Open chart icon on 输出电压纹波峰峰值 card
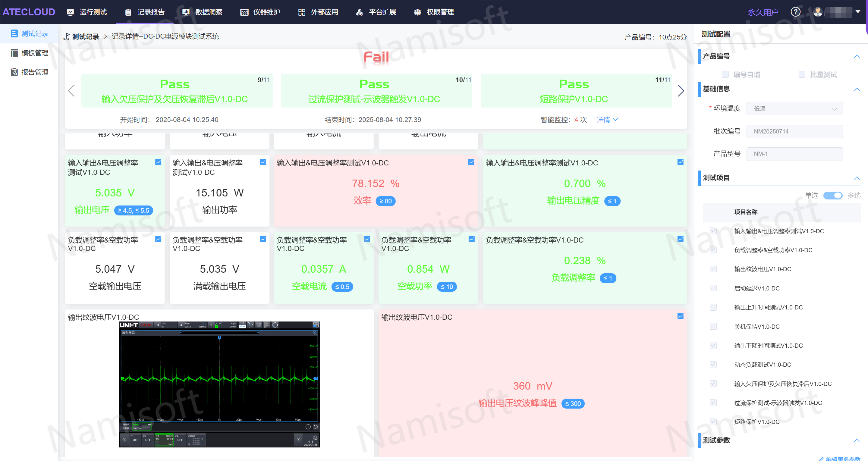Screen dimensions: 868x461 [680, 316]
